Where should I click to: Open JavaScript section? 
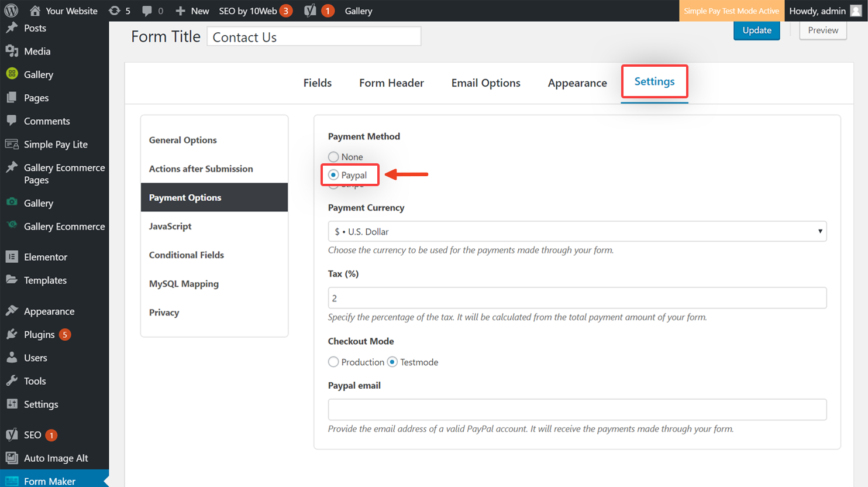214,226
